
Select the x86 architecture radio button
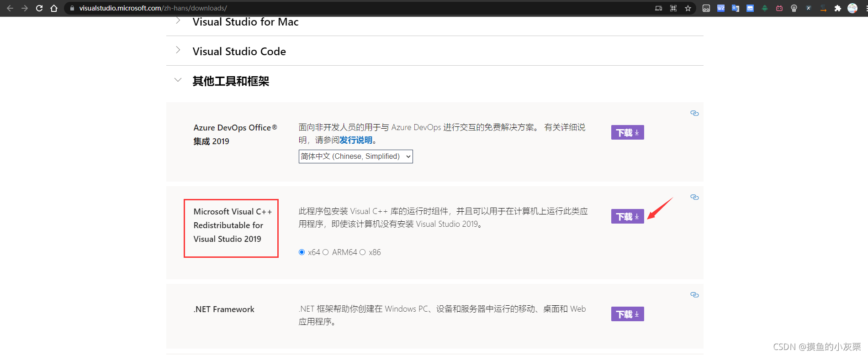(x=362, y=252)
